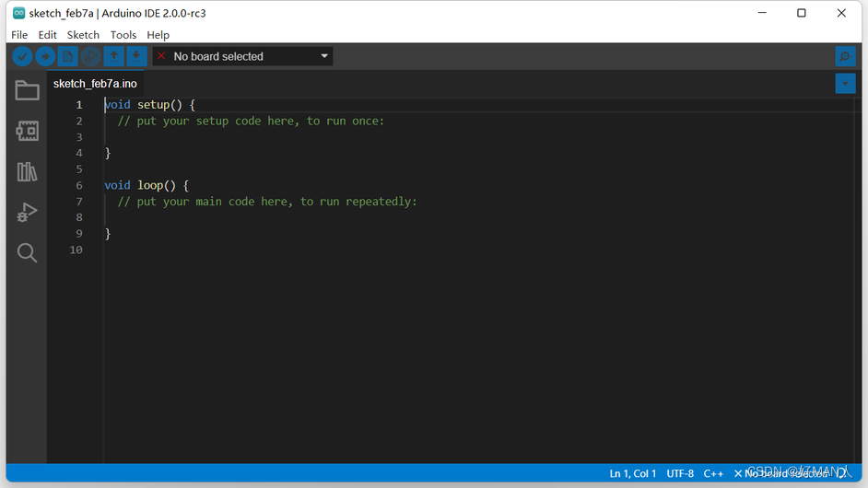The width and height of the screenshot is (868, 488).
Task: Open the tab options dropdown arrow
Action: [845, 84]
